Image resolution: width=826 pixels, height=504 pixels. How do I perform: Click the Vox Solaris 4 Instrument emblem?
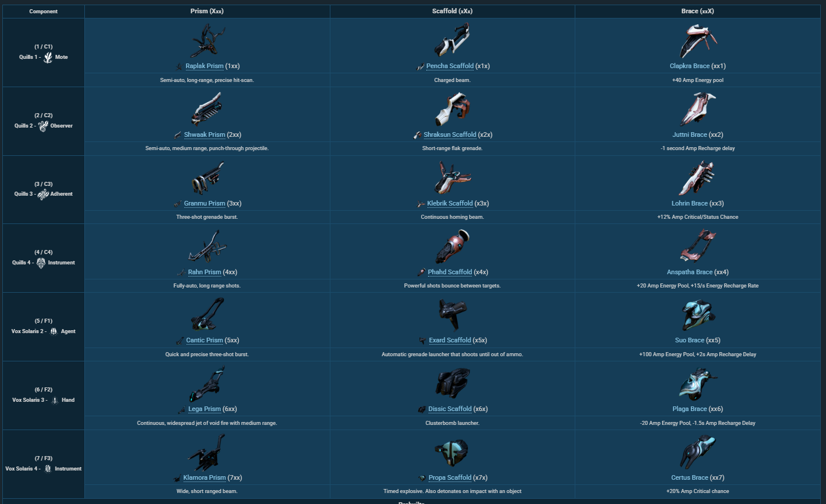pyautogui.click(x=48, y=469)
